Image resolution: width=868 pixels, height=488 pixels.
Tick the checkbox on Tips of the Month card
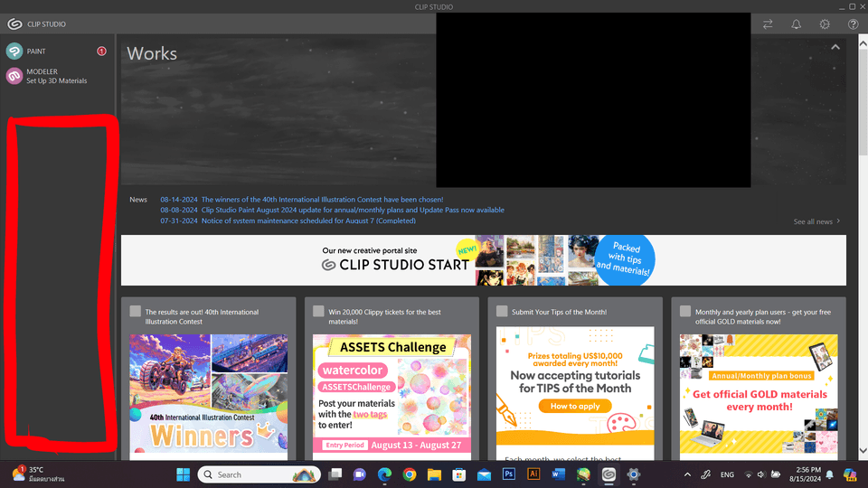tap(502, 311)
